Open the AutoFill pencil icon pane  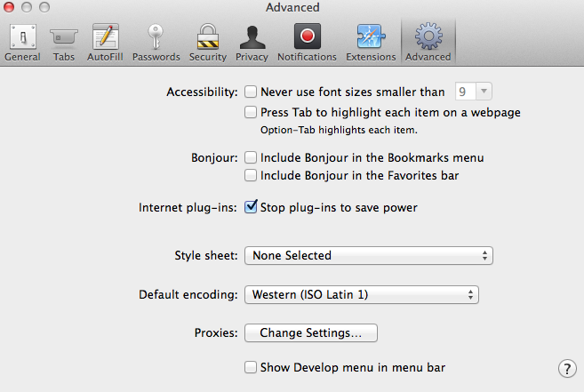105,43
